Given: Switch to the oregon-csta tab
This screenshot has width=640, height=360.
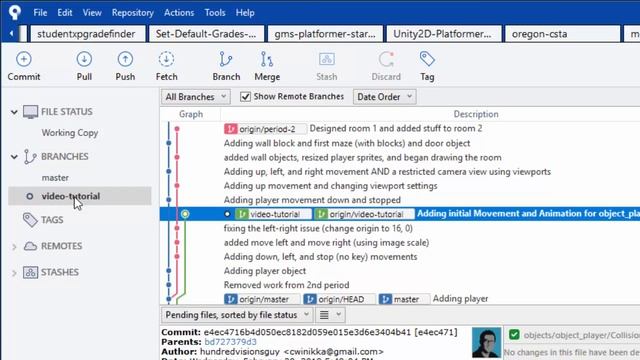Looking at the screenshot, I should [x=563, y=34].
